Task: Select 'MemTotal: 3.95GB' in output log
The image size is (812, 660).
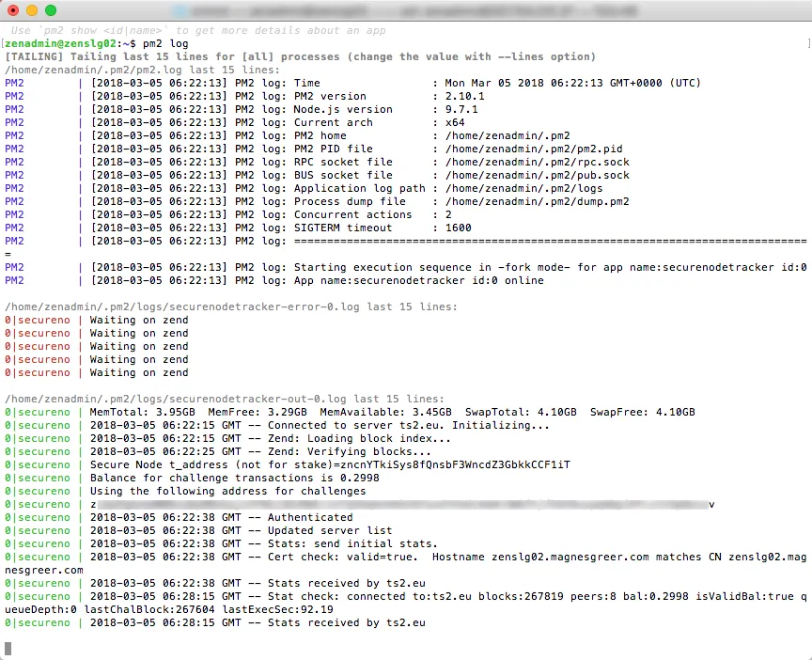Action: pos(143,413)
